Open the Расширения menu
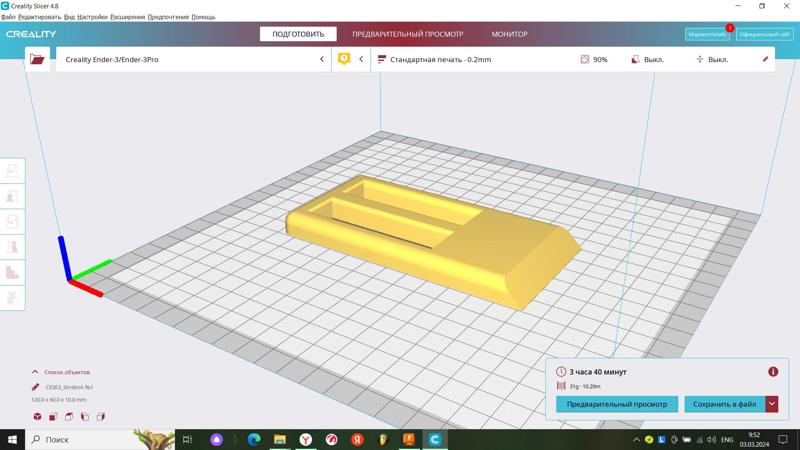Image resolution: width=800 pixels, height=450 pixels. tap(128, 17)
